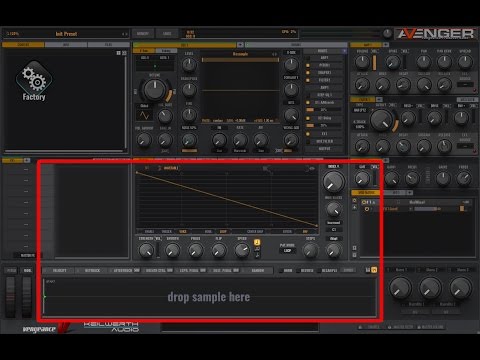Toggle the FILTER1 route indicator
This screenshot has width=480, height=360.
(308, 80)
